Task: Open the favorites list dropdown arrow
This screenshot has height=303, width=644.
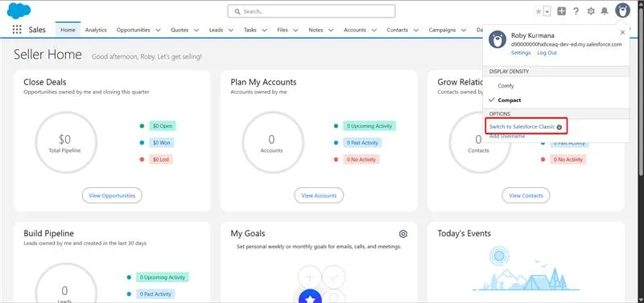Action: pos(547,12)
